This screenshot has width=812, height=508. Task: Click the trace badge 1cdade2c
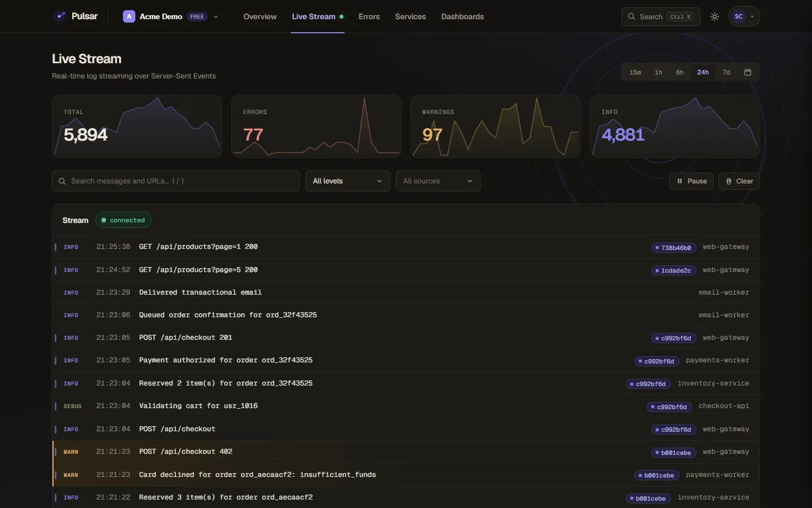pyautogui.click(x=673, y=270)
